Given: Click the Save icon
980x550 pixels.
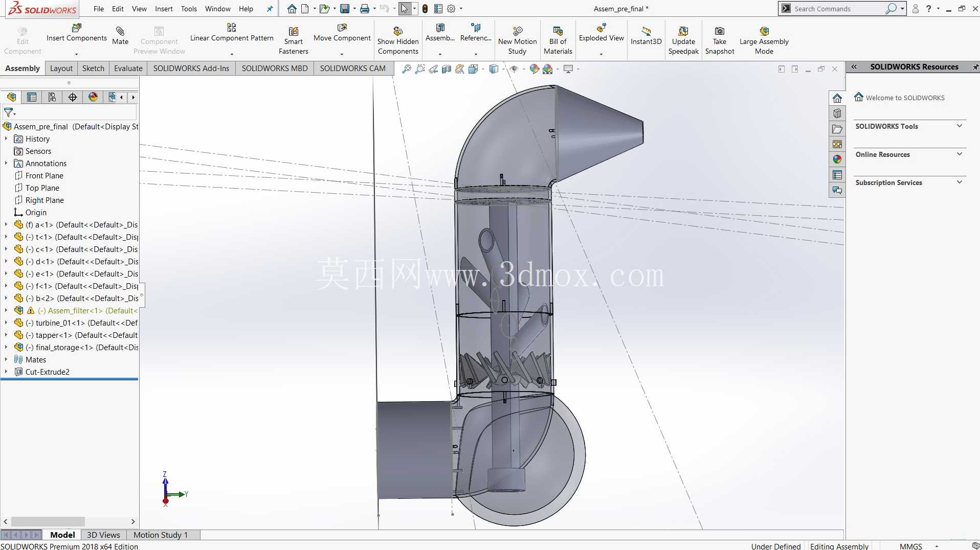Looking at the screenshot, I should click(345, 9).
